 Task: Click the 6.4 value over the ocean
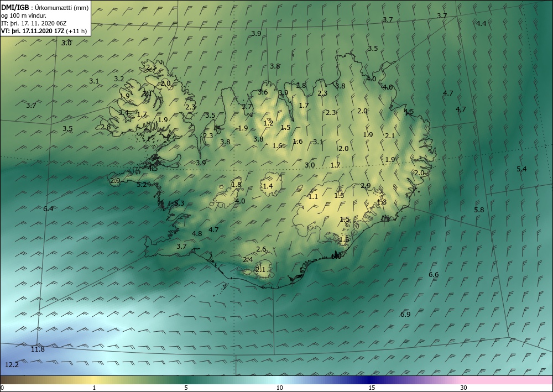tap(48, 208)
